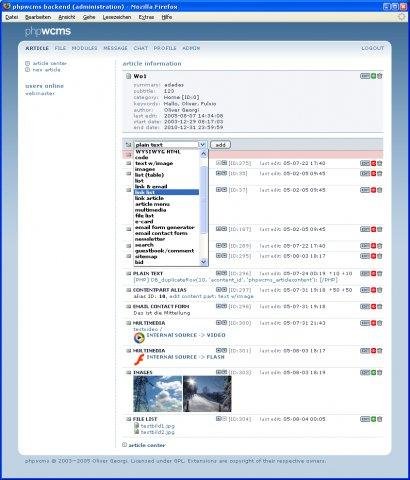Open the FILE navigation tab
The width and height of the screenshot is (410, 480).
pyautogui.click(x=60, y=48)
